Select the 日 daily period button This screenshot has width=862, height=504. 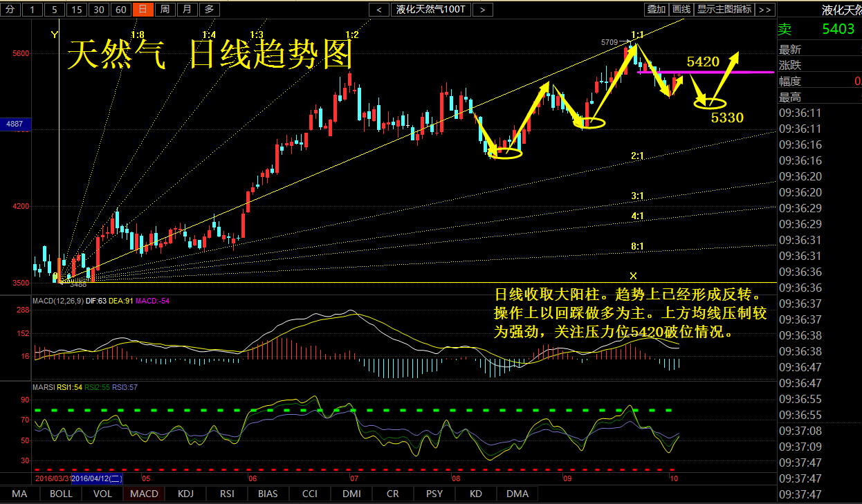pyautogui.click(x=143, y=9)
